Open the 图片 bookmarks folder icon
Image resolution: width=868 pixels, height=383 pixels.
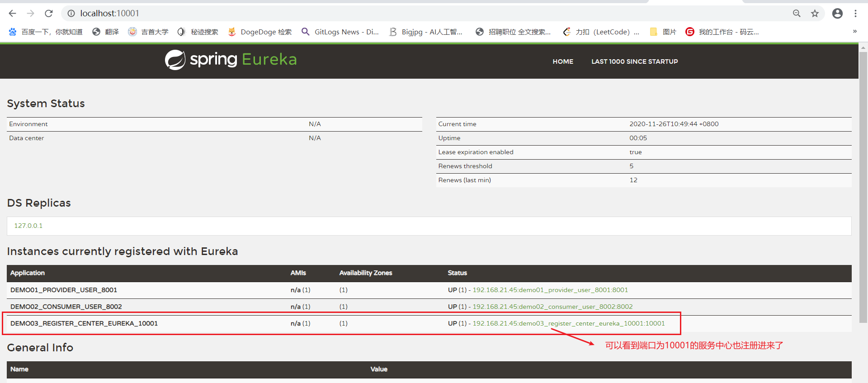coord(653,32)
